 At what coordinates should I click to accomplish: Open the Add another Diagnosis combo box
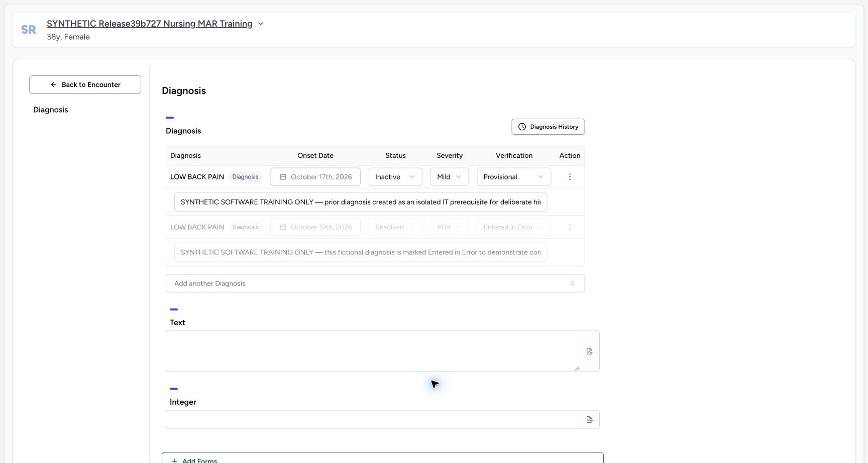click(x=375, y=284)
